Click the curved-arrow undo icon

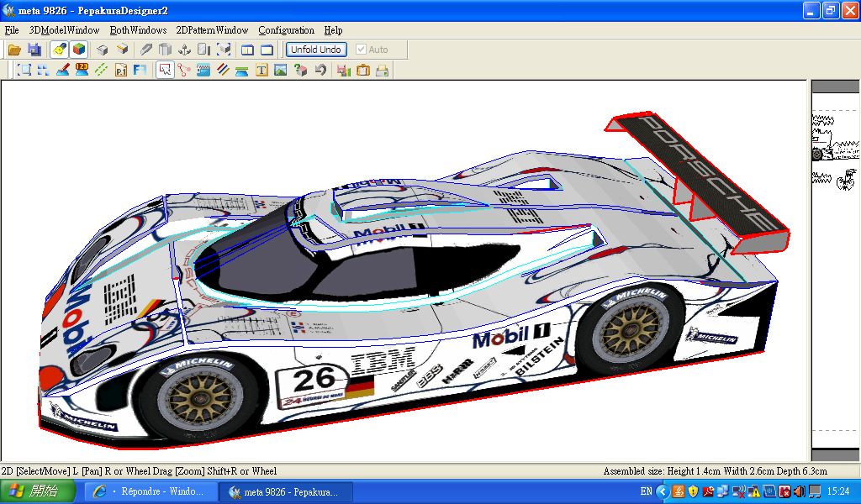[320, 71]
